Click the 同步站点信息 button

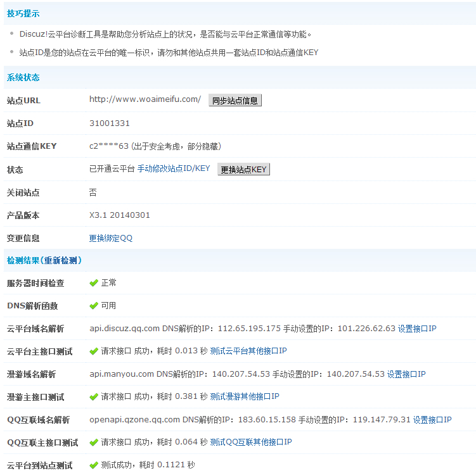(235, 100)
